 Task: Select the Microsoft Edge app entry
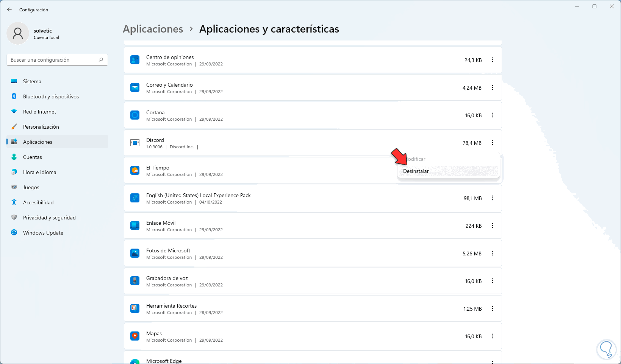tap(313, 358)
